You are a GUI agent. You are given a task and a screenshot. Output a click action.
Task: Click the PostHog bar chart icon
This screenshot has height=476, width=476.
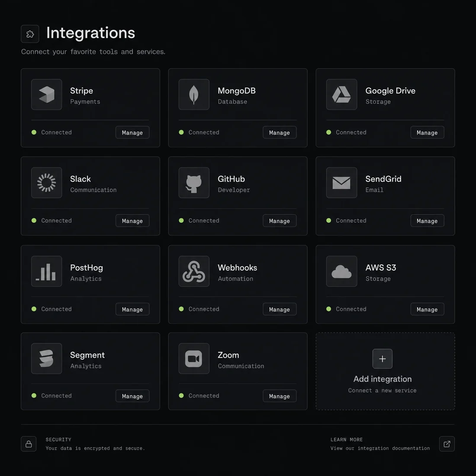point(46,271)
